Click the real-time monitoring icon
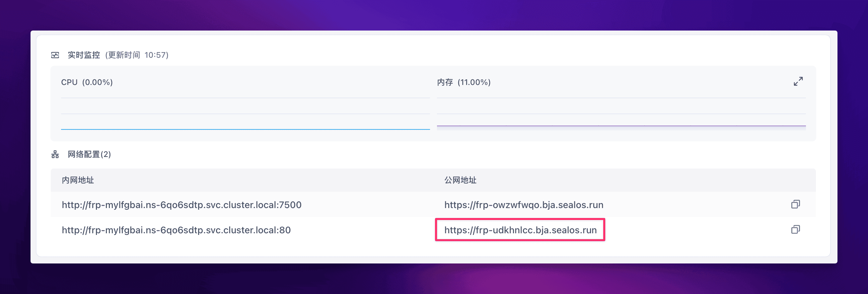868x294 pixels. point(55,55)
